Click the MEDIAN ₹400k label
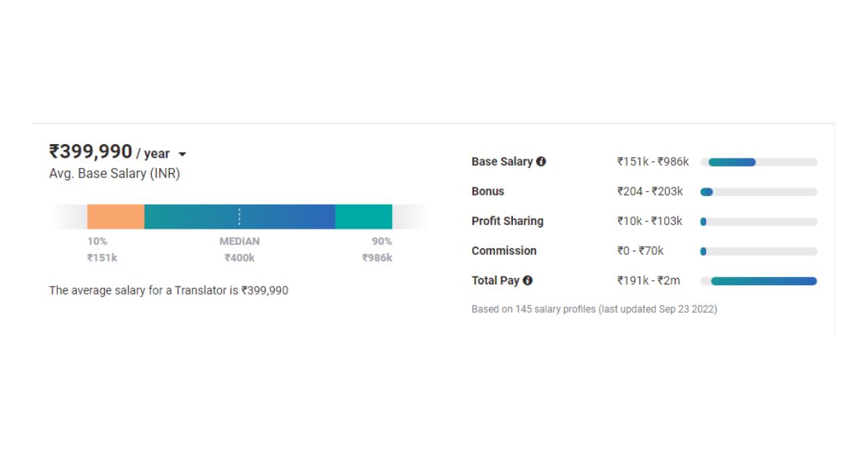The height and width of the screenshot is (456, 868). click(x=239, y=250)
